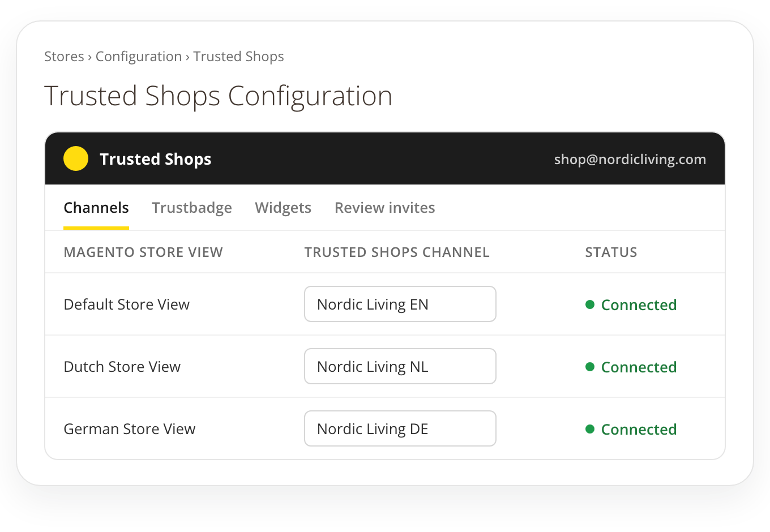The width and height of the screenshot is (770, 532).
Task: Click the Connected status for Dutch Store View
Action: (x=631, y=367)
